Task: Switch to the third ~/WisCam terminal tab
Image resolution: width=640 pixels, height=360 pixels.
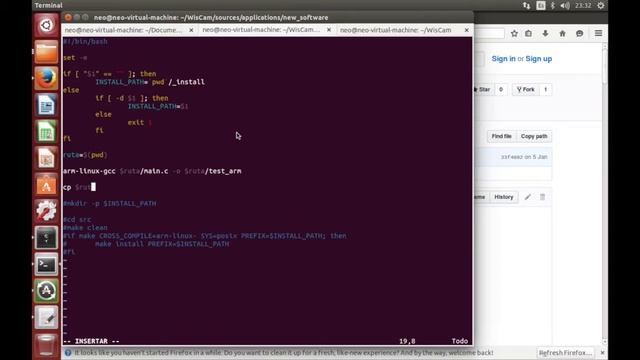Action: (x=396, y=30)
